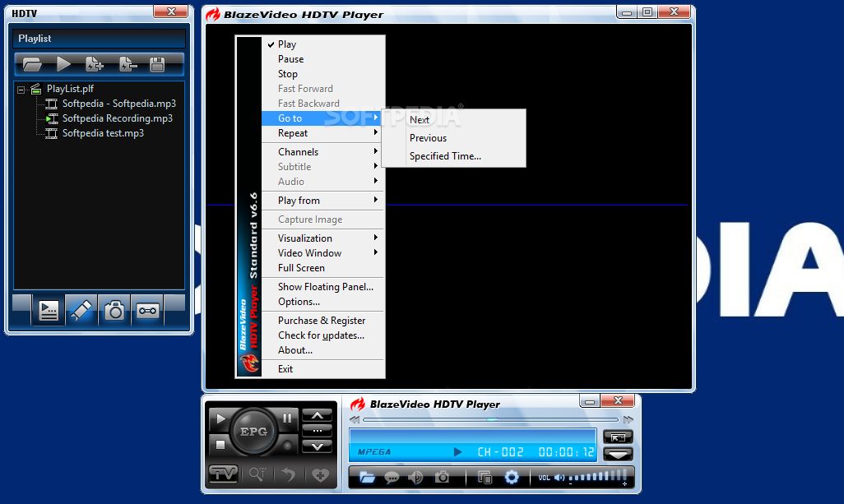The width and height of the screenshot is (844, 504).
Task: Open the recordings tape tab in HDTV panel
Action: [x=147, y=310]
